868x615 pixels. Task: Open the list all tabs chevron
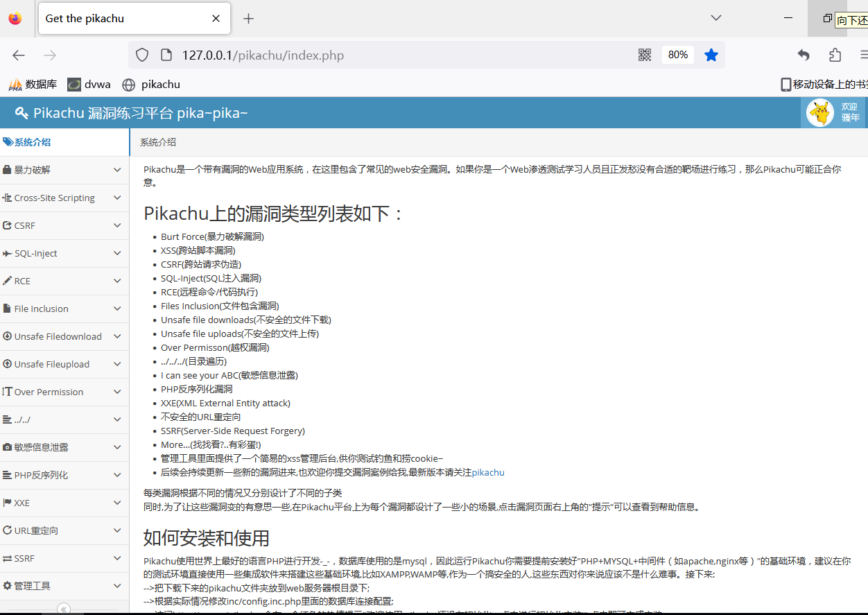[716, 18]
